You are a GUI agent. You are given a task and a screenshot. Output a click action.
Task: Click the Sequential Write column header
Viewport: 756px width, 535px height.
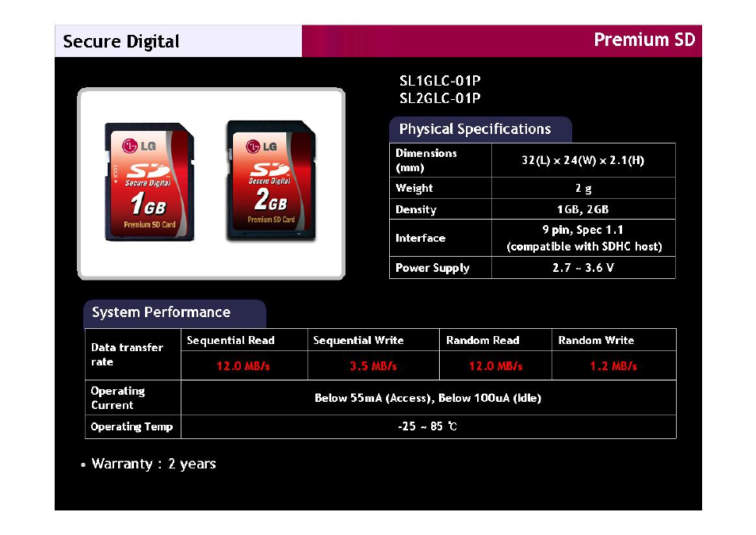click(373, 340)
